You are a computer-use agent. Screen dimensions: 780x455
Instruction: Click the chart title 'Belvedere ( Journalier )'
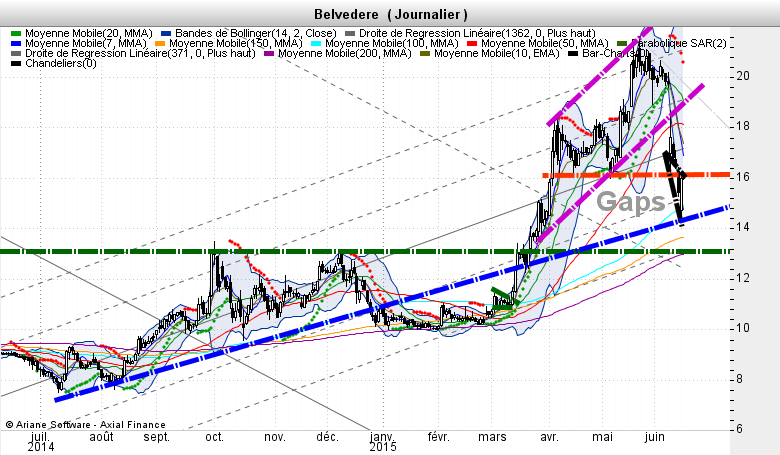[390, 14]
